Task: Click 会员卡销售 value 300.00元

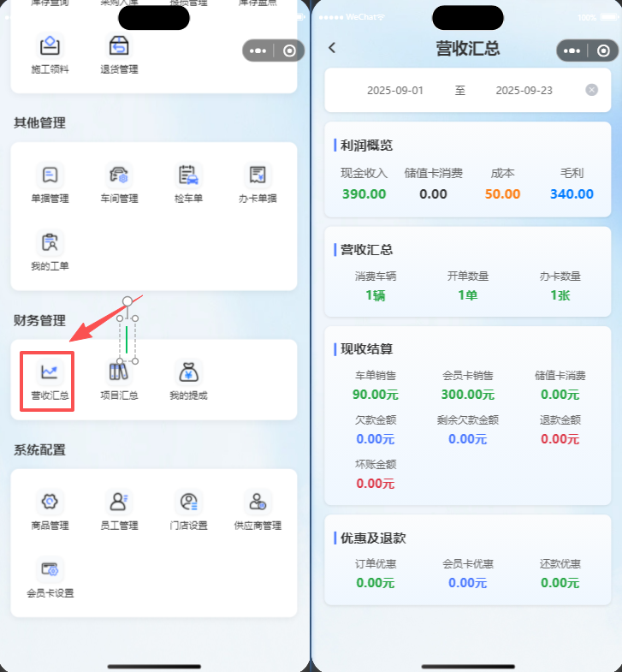Action: tap(468, 395)
